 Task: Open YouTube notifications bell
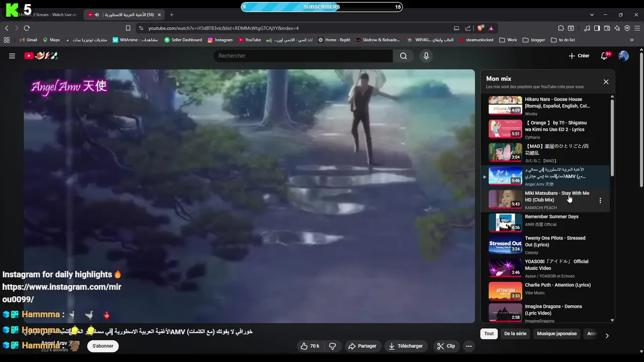(604, 56)
